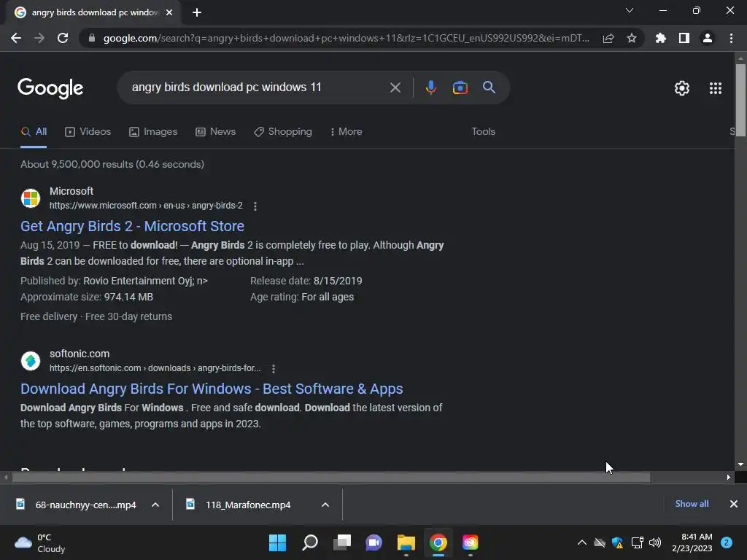Search by image with camera icon
747x560 pixels.
460,87
